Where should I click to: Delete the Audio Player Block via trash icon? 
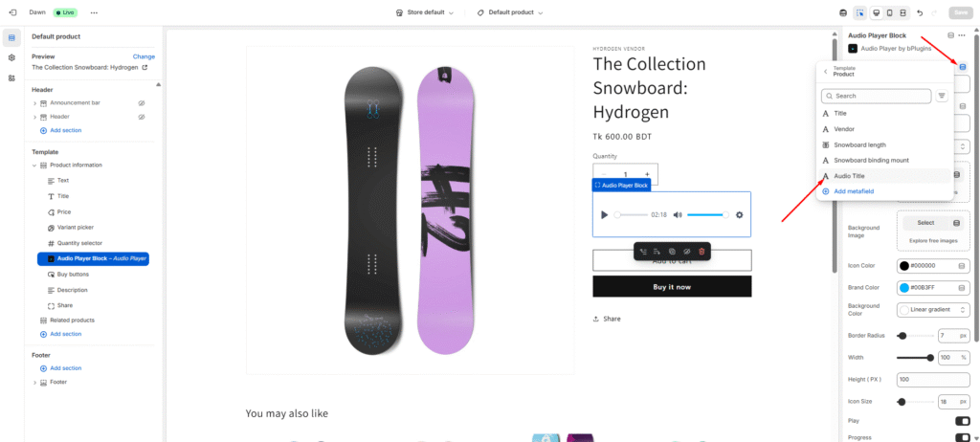(702, 251)
